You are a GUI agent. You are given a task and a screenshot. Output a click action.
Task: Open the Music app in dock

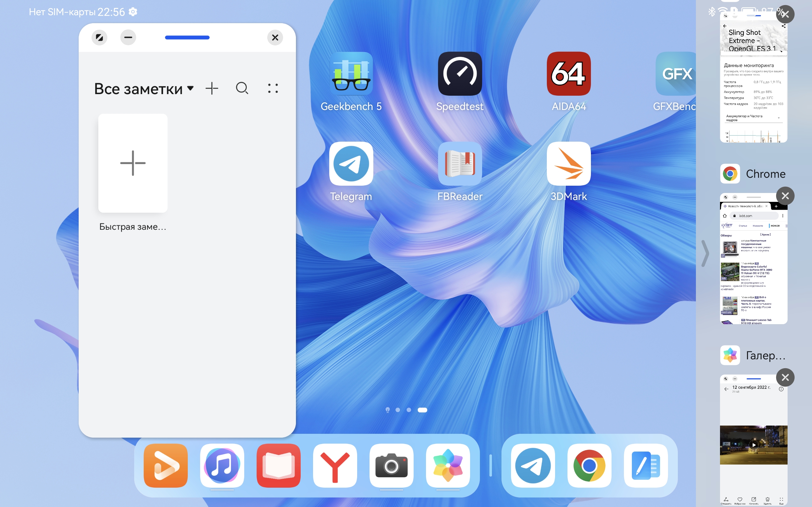tap(222, 465)
